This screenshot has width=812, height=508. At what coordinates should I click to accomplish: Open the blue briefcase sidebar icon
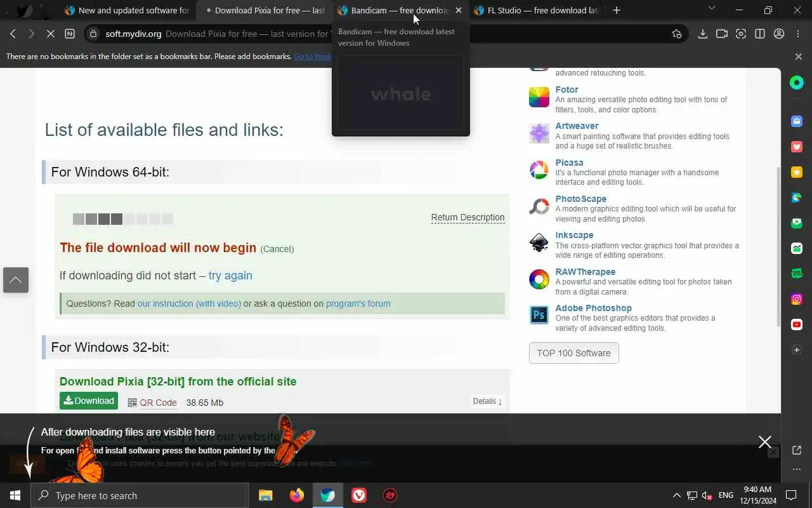tap(797, 121)
